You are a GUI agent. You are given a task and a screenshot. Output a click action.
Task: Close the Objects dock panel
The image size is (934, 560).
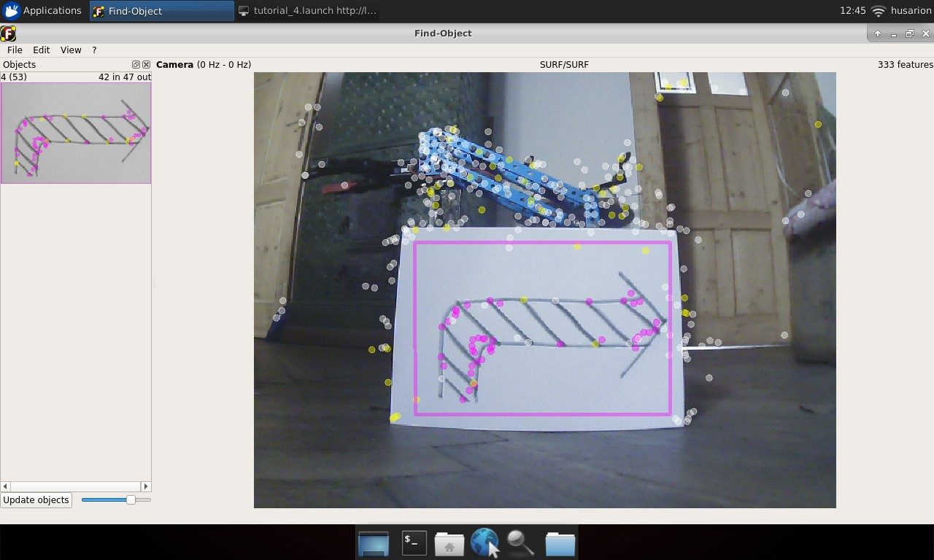coord(146,65)
